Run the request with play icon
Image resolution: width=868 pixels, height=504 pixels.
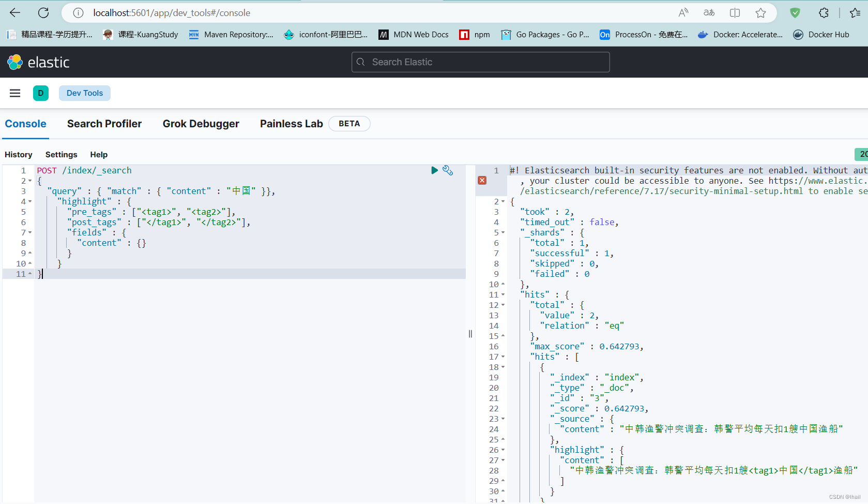tap(434, 170)
